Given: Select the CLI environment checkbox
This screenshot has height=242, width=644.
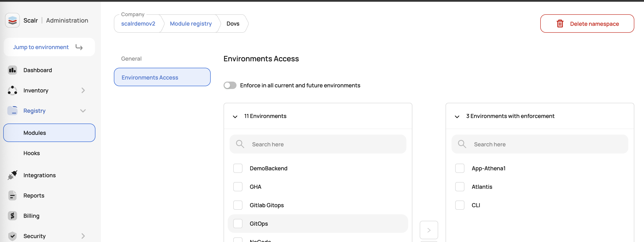Looking at the screenshot, I should tap(460, 205).
